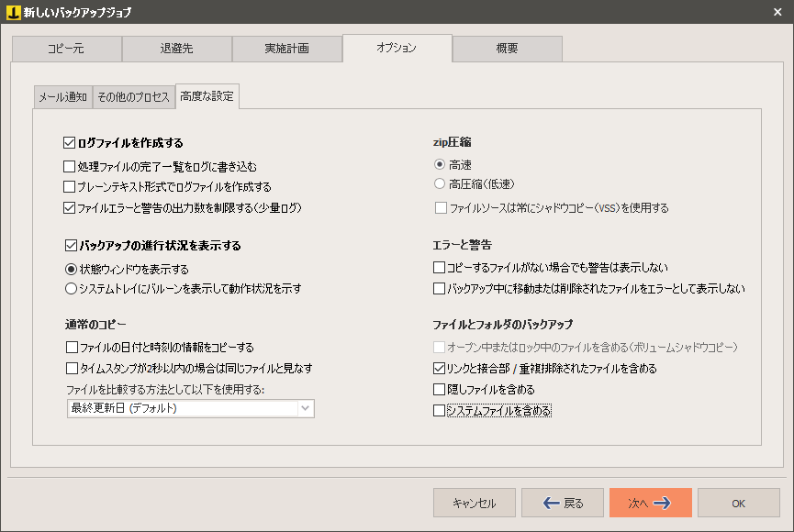Image resolution: width=794 pixels, height=532 pixels.
Task: Click the app icon in the title bar
Action: [x=13, y=12]
